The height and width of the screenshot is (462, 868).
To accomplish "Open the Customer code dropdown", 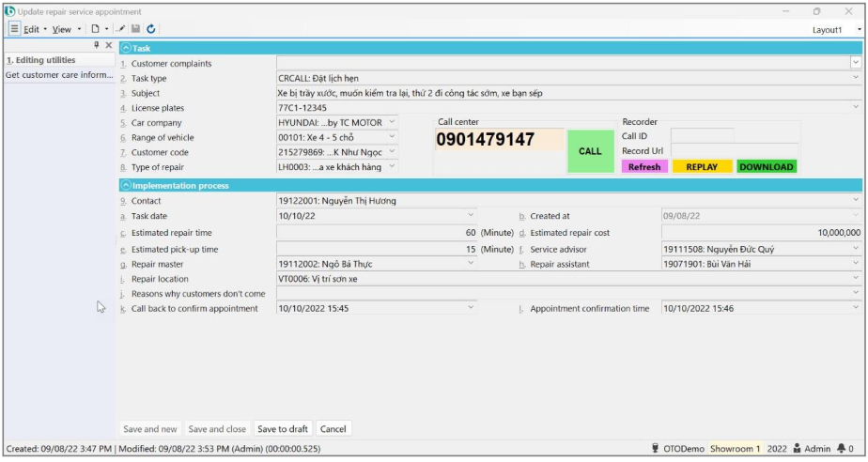I will point(392,151).
